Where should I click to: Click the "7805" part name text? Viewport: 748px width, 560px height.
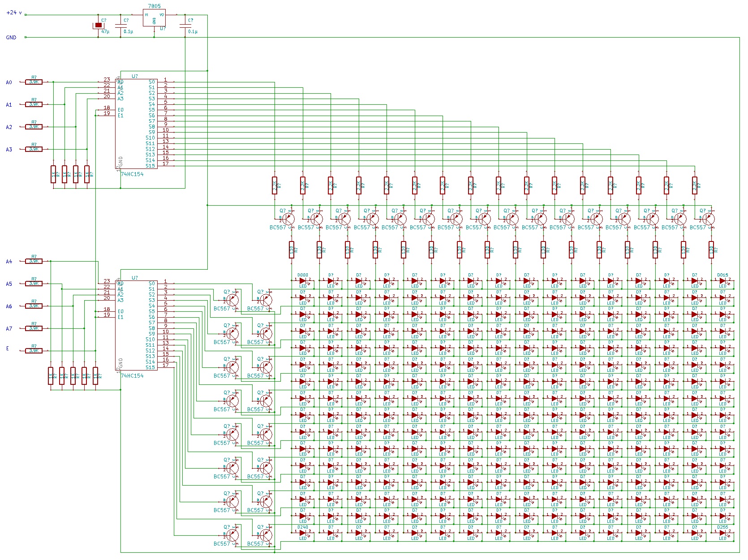(154, 6)
